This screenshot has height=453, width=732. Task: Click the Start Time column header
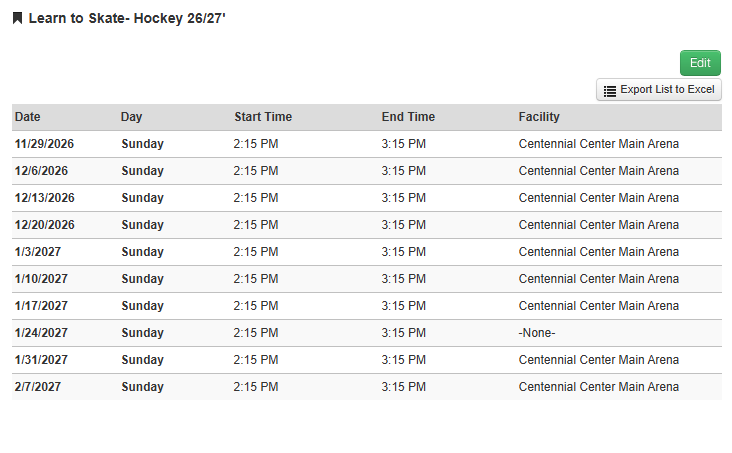[x=263, y=117]
